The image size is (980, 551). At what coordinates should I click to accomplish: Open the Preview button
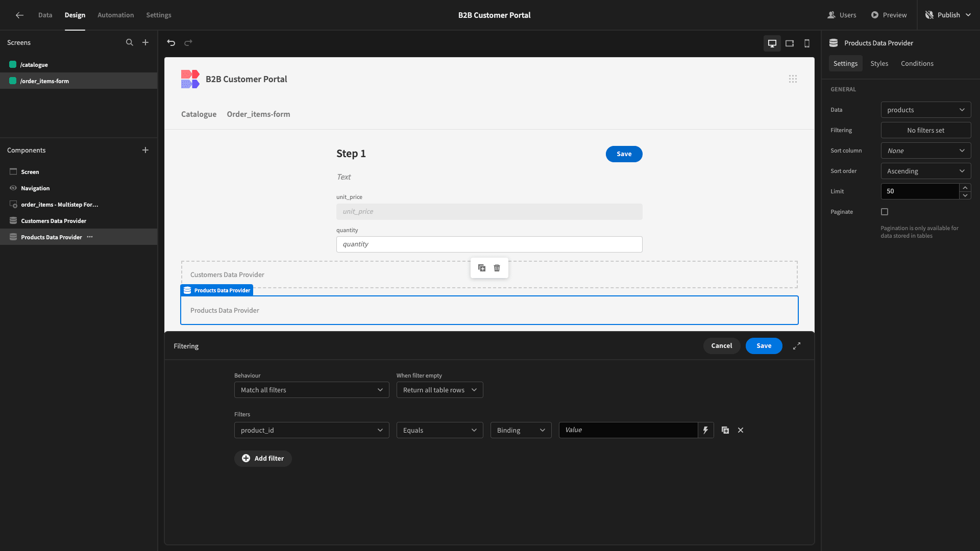pos(889,15)
